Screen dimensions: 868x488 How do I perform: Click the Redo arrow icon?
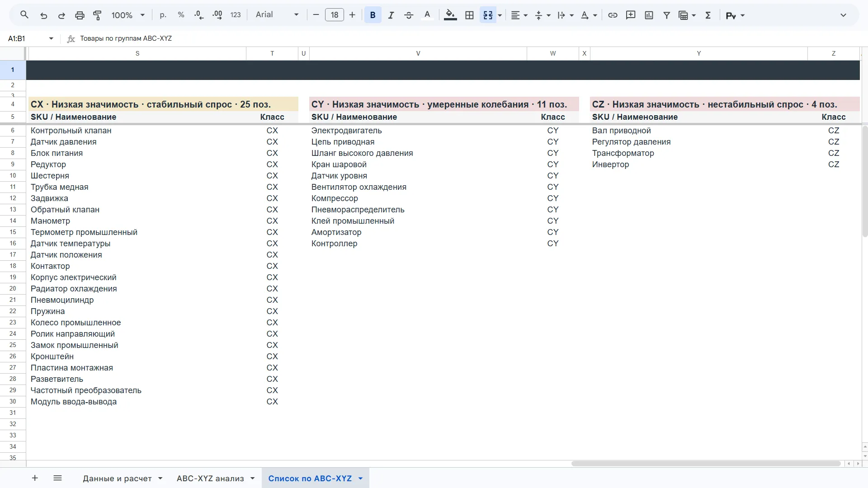61,15
